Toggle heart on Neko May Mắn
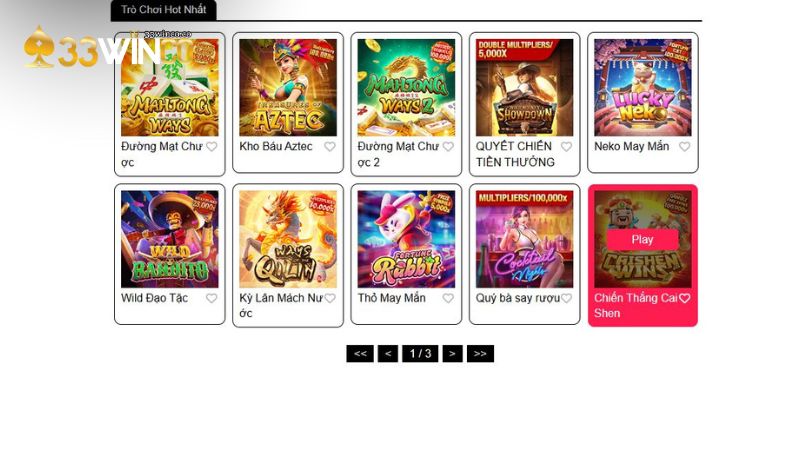This screenshot has height=450, width=800. (x=684, y=146)
